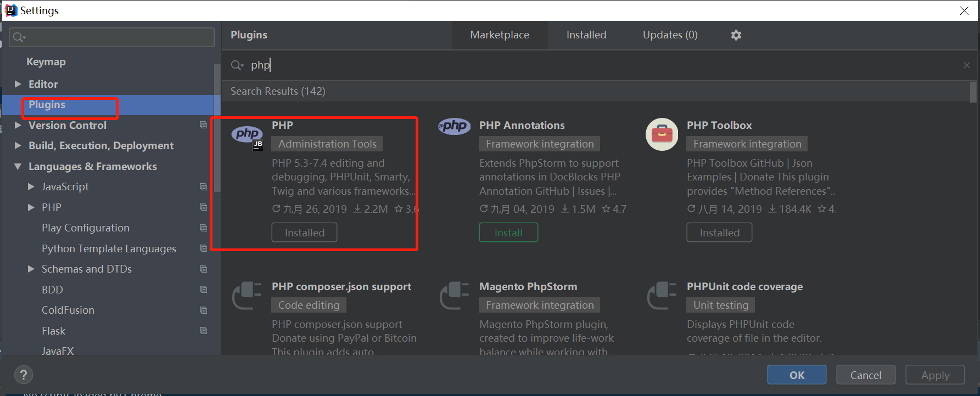Click the Magento PhpStorm plug icon
This screenshot has height=396, width=980.
[x=455, y=296]
